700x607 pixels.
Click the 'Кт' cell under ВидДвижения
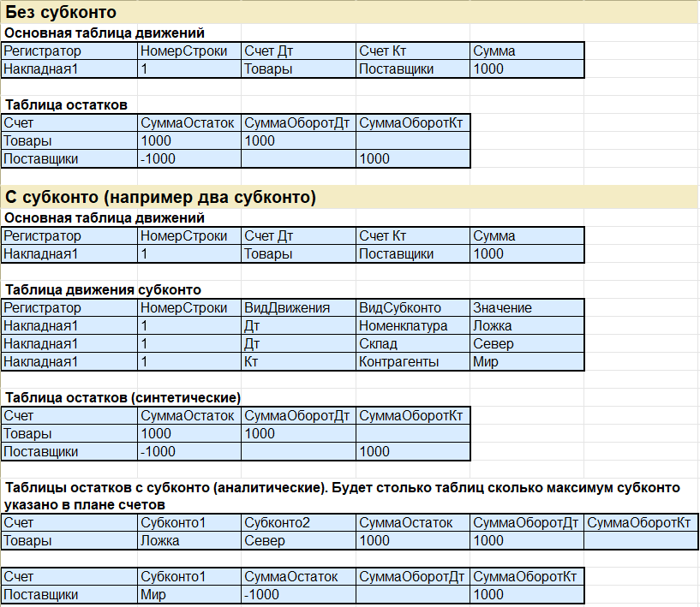(x=298, y=361)
